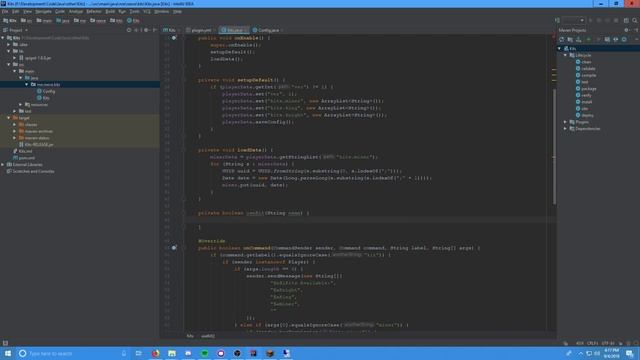Screen dimensions: 640x360
Task: Expand the Plugins node in Maven
Action: [x=565, y=122]
